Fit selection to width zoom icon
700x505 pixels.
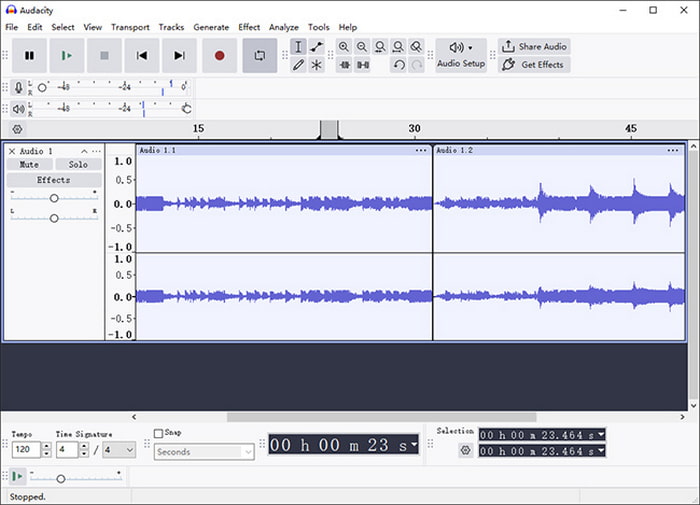(x=380, y=47)
